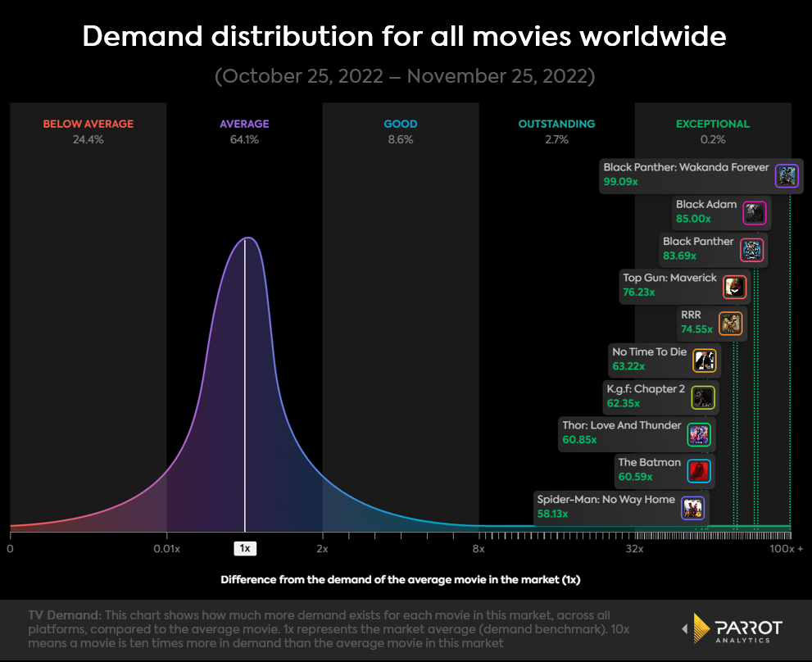Click the Thor: Love And Thunder title text
This screenshot has height=662, width=812.
pos(622,426)
